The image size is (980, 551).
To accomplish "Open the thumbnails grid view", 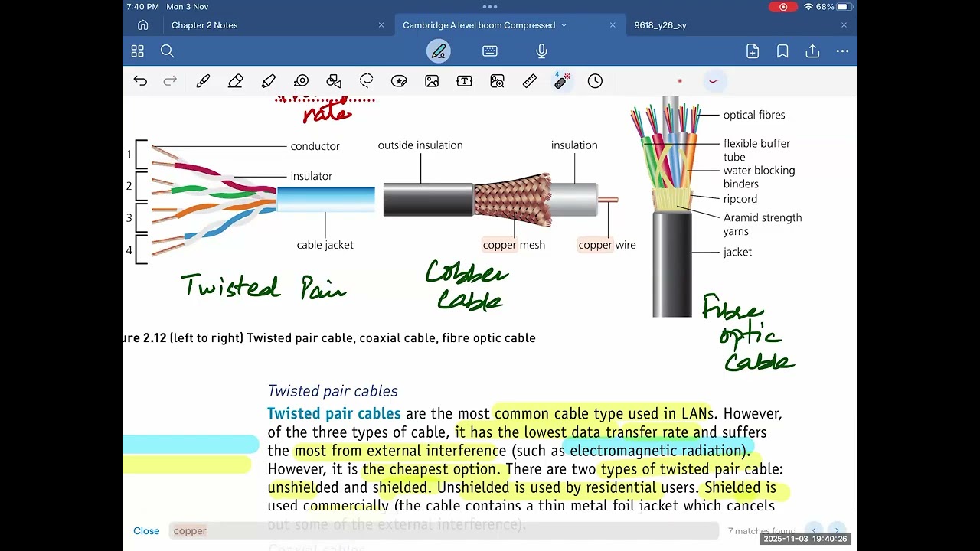I will coord(138,51).
